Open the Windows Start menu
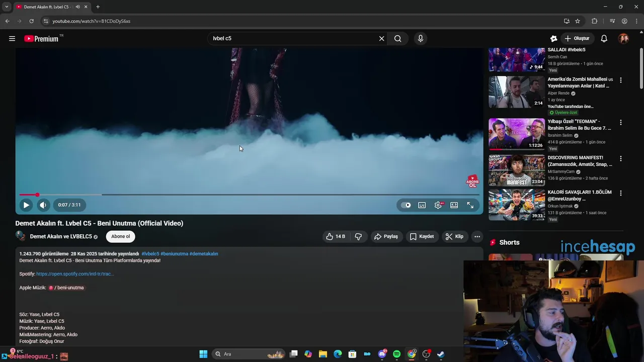This screenshot has width=644, height=362. pyautogui.click(x=203, y=354)
